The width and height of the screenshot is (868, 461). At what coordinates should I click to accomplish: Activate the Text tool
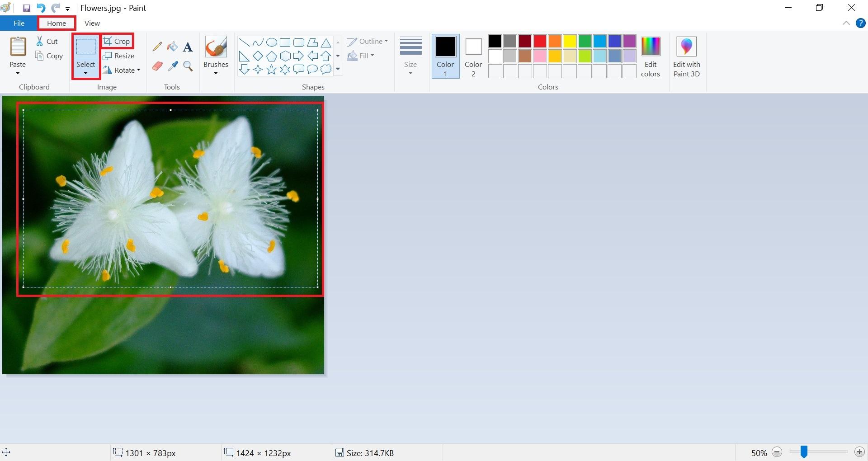point(188,47)
